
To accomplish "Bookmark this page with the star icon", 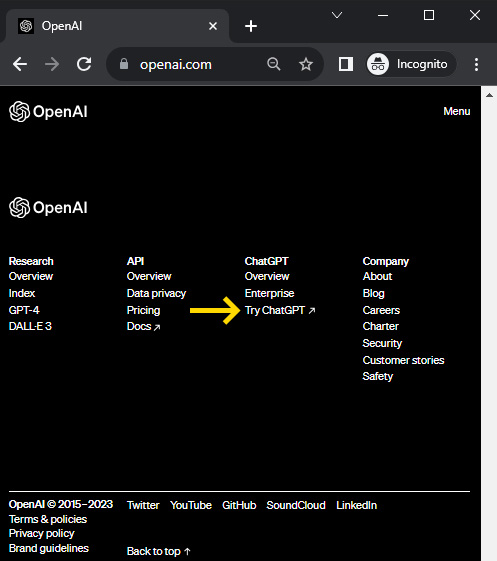I will coord(306,64).
